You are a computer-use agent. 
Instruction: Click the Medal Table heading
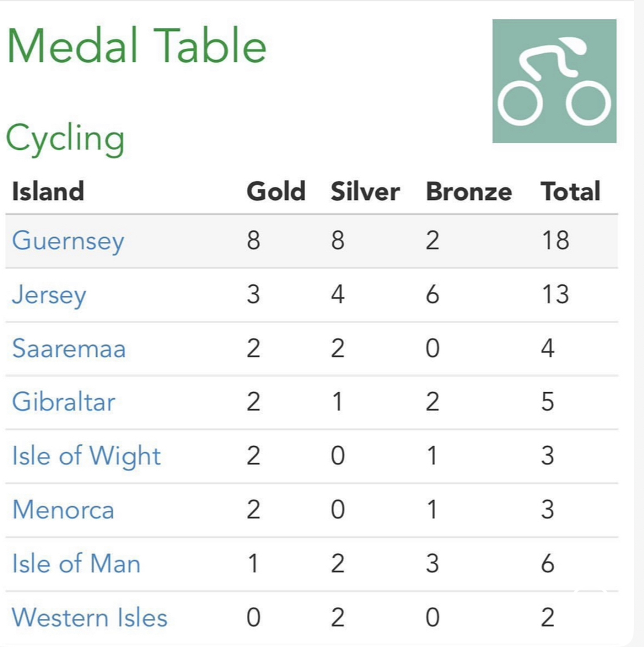pyautogui.click(x=137, y=46)
